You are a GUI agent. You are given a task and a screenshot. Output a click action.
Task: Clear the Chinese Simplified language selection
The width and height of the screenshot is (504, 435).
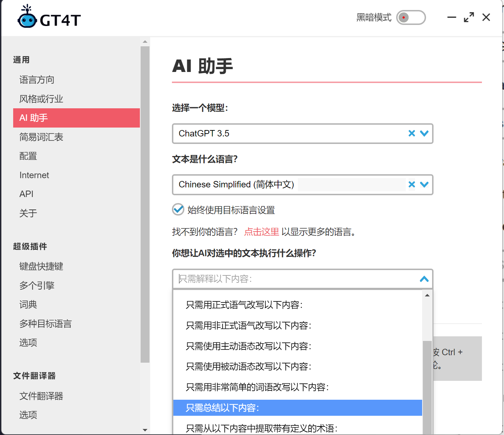412,185
